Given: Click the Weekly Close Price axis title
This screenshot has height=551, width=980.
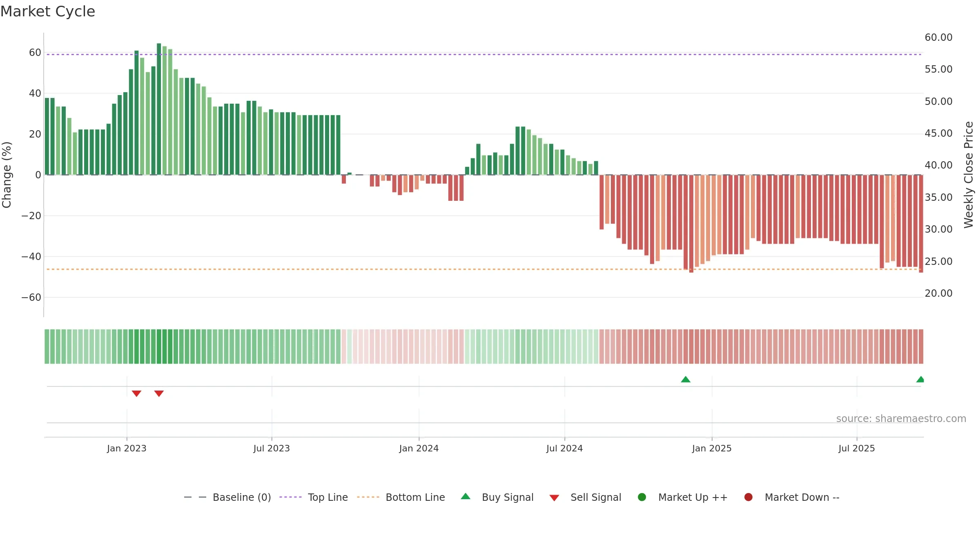Looking at the screenshot, I should coord(969,175).
